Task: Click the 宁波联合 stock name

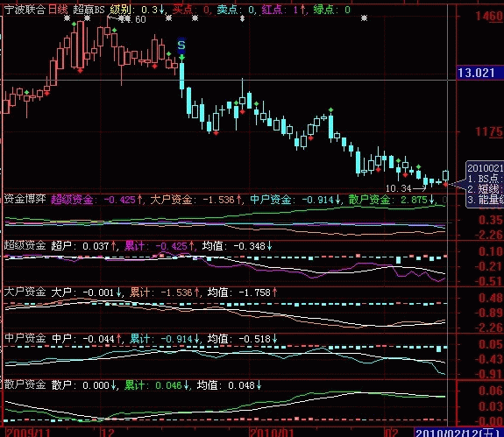Action: (25, 10)
